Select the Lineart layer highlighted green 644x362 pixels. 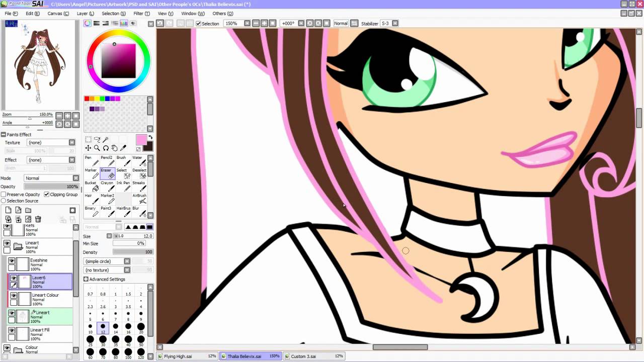[x=40, y=317]
